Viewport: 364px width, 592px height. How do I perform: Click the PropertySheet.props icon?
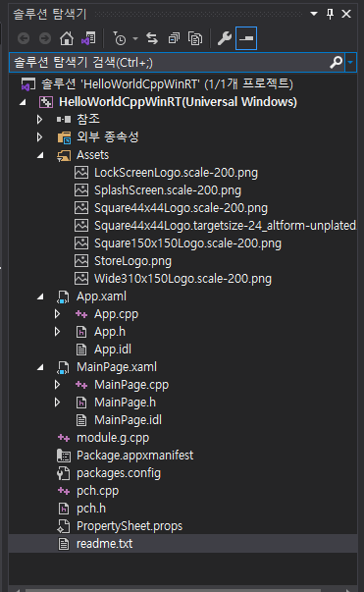tap(64, 526)
